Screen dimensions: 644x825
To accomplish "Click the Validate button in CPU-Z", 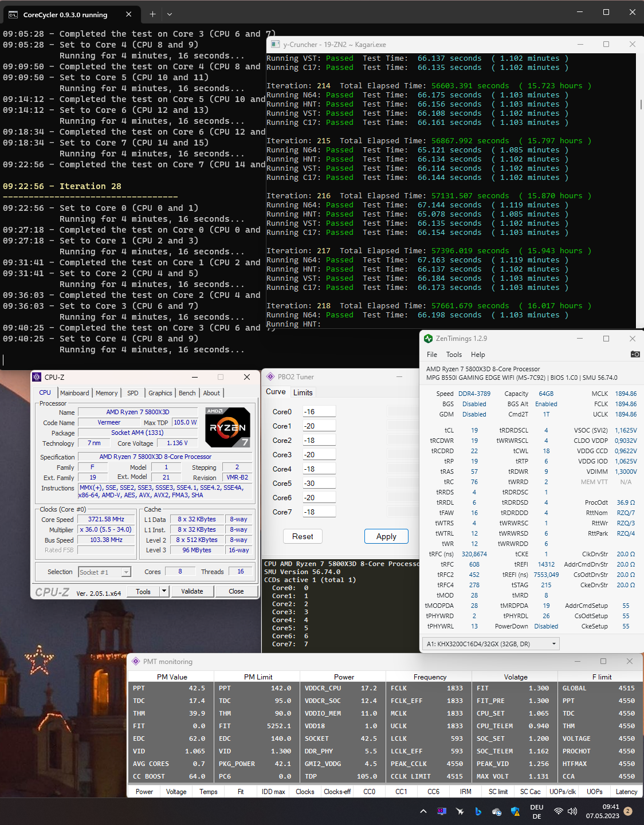I will point(192,591).
